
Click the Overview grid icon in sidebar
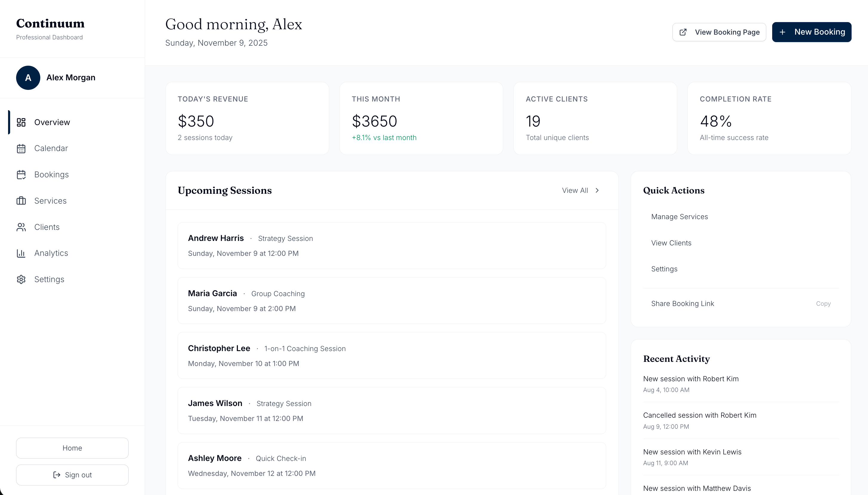21,122
